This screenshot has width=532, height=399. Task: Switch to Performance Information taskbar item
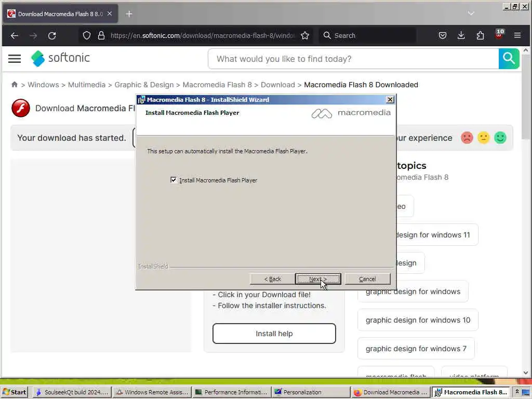231,392
